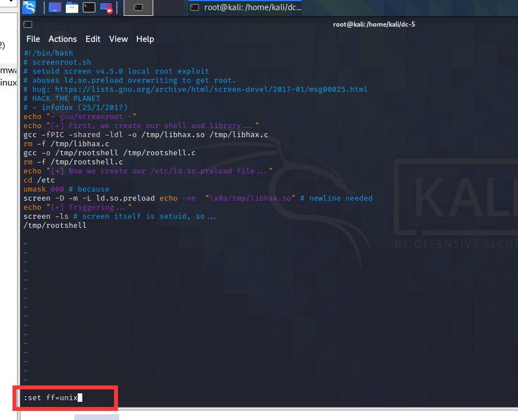Open the Actions menu
The height and width of the screenshot is (420, 518).
pos(62,39)
